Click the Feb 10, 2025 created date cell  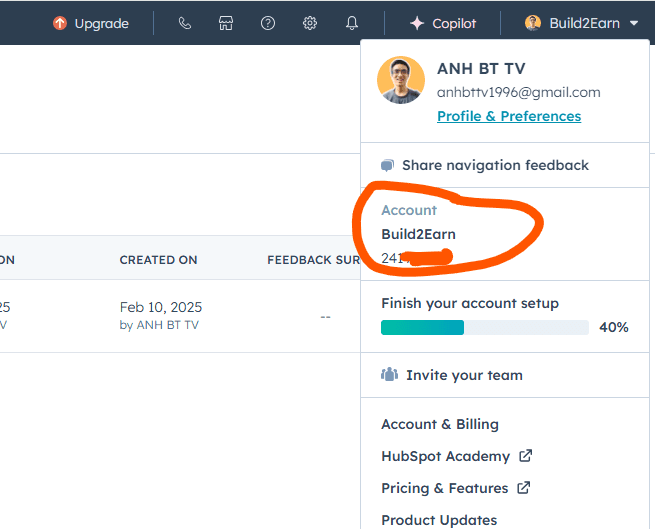(x=161, y=307)
